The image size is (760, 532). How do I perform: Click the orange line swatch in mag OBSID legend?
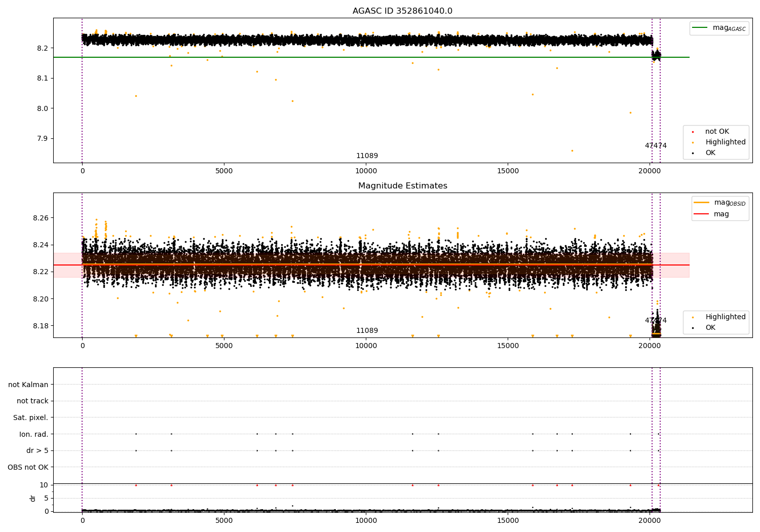(x=701, y=203)
